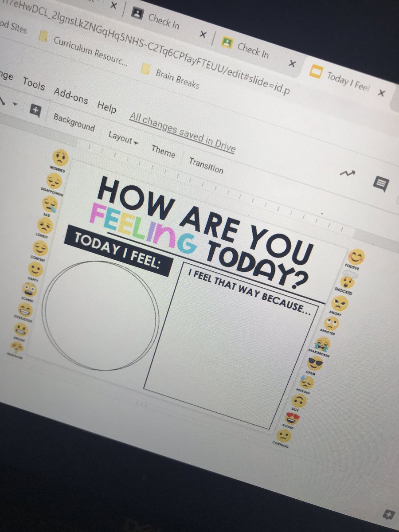Switch to the Check In tab furthest from Today I Feel

click(x=164, y=21)
